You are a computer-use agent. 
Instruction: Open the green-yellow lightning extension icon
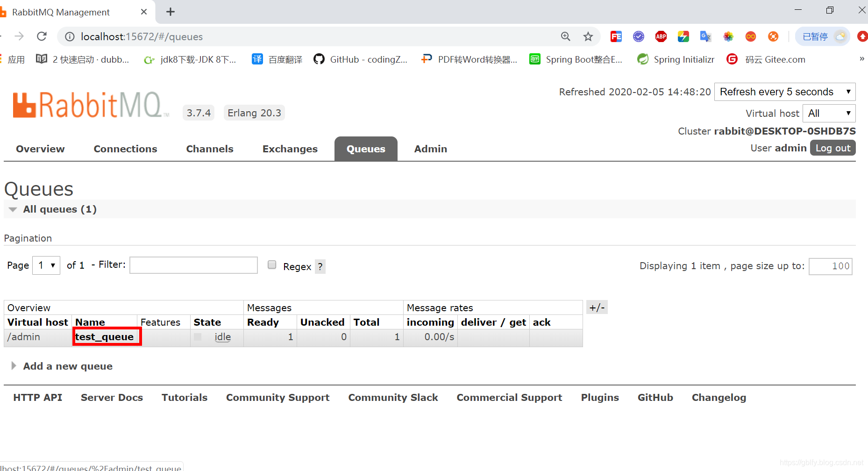(683, 36)
